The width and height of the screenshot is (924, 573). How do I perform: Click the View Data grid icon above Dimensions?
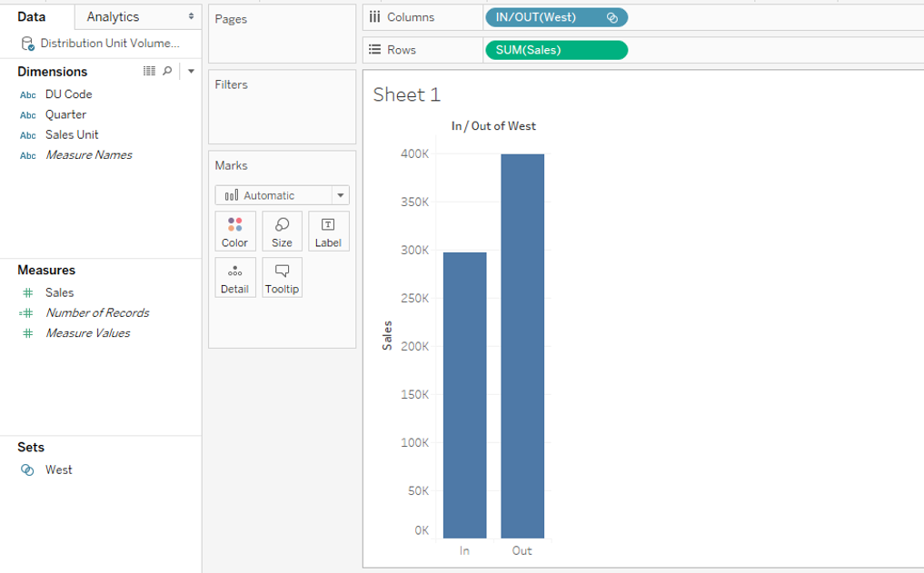(148, 71)
